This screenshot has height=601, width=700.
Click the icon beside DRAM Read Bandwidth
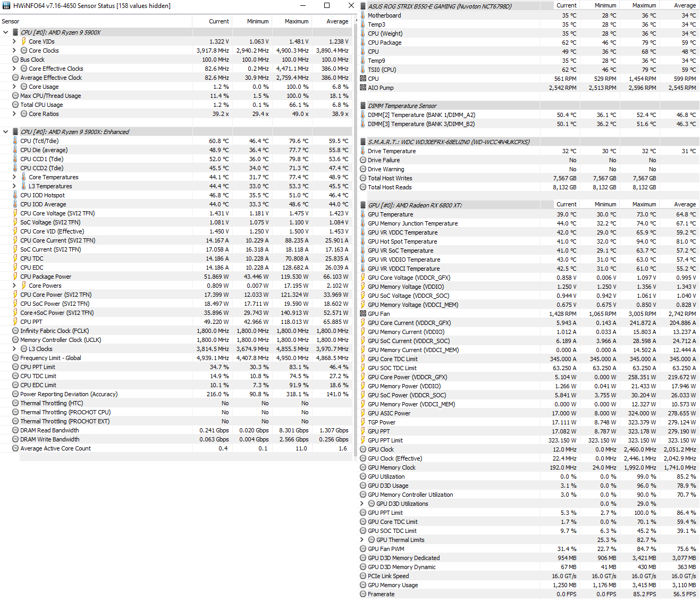point(15,430)
